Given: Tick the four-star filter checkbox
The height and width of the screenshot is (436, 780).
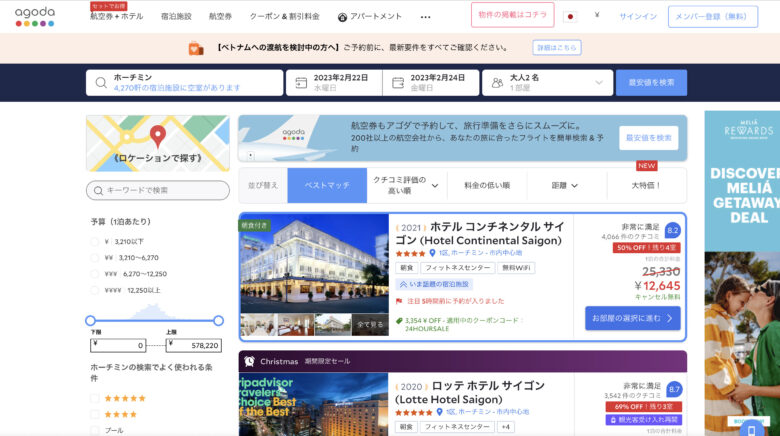Looking at the screenshot, I should click(x=95, y=414).
